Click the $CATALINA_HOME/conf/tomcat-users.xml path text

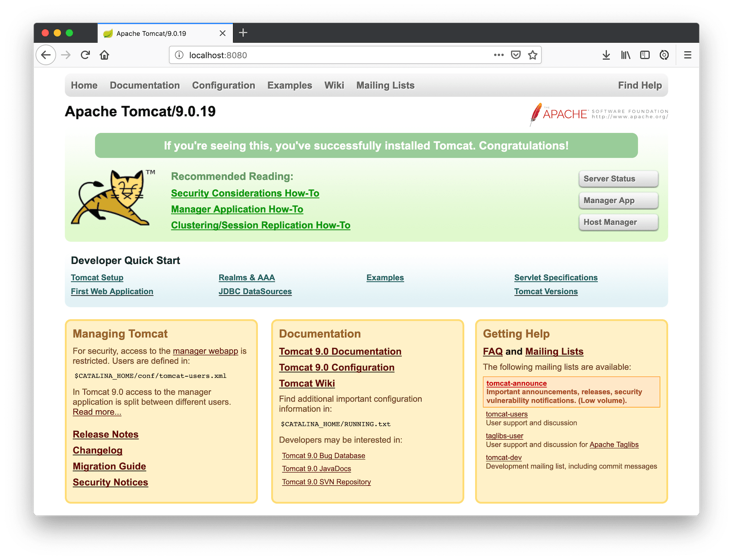[x=151, y=376]
